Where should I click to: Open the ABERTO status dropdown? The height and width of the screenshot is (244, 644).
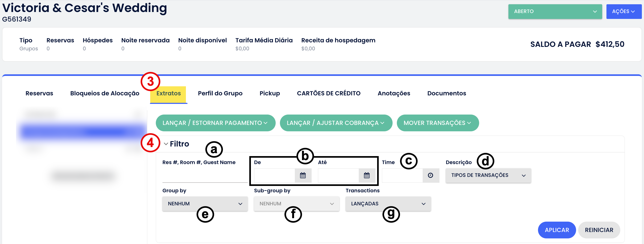click(x=555, y=11)
